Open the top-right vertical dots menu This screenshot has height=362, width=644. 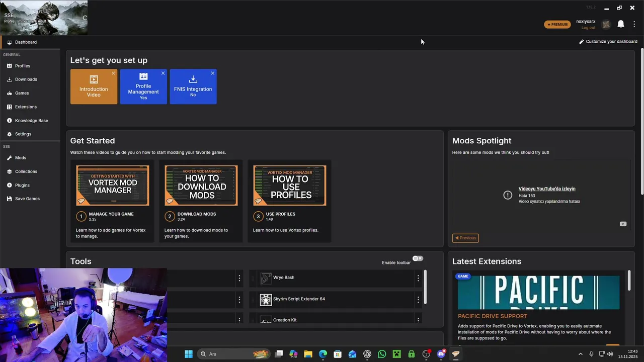click(634, 24)
